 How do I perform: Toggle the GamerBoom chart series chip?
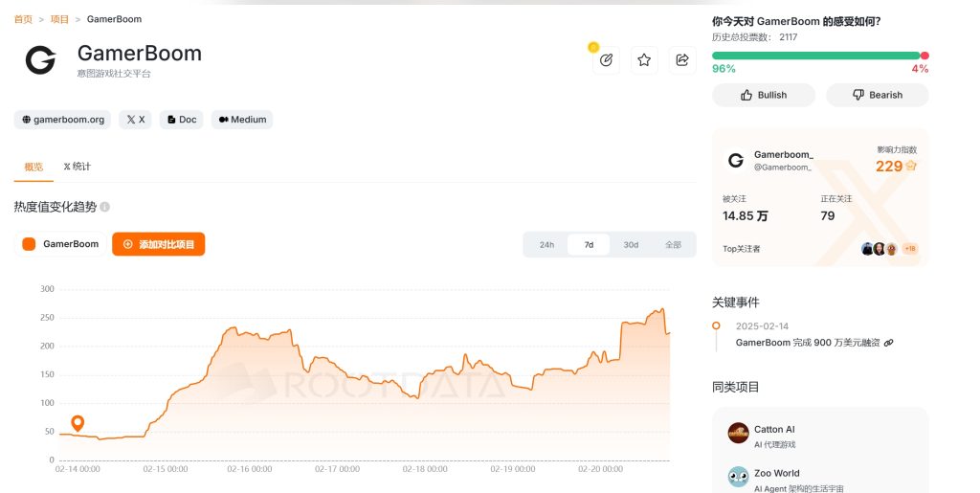60,244
